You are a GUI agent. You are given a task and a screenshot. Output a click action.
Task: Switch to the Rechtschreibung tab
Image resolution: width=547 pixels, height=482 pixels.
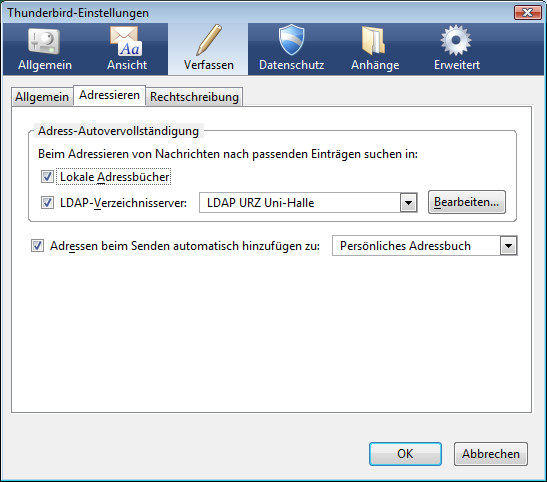tap(194, 97)
